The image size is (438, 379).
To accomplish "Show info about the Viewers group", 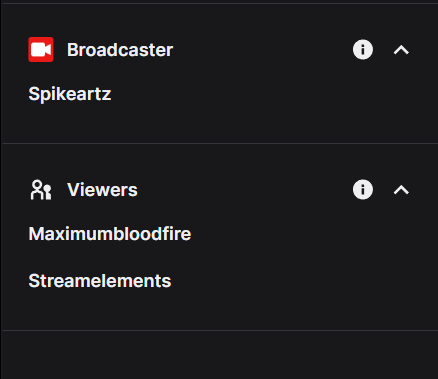I will pos(363,190).
